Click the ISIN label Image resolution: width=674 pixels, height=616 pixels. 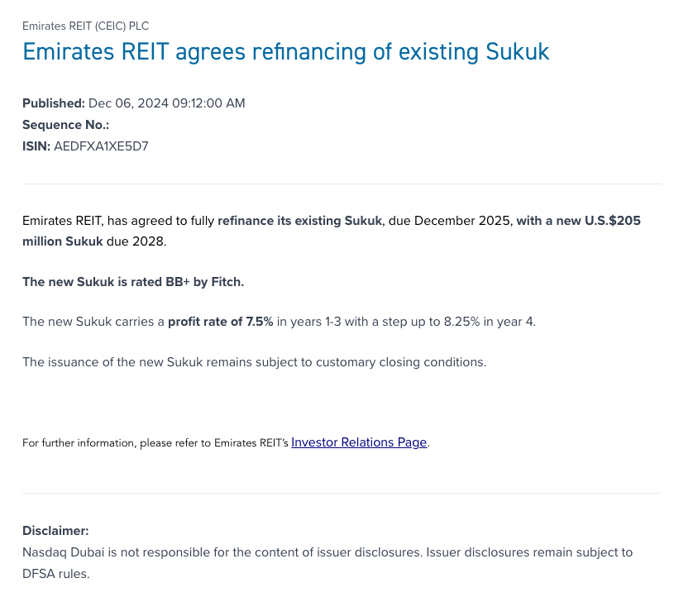click(36, 146)
